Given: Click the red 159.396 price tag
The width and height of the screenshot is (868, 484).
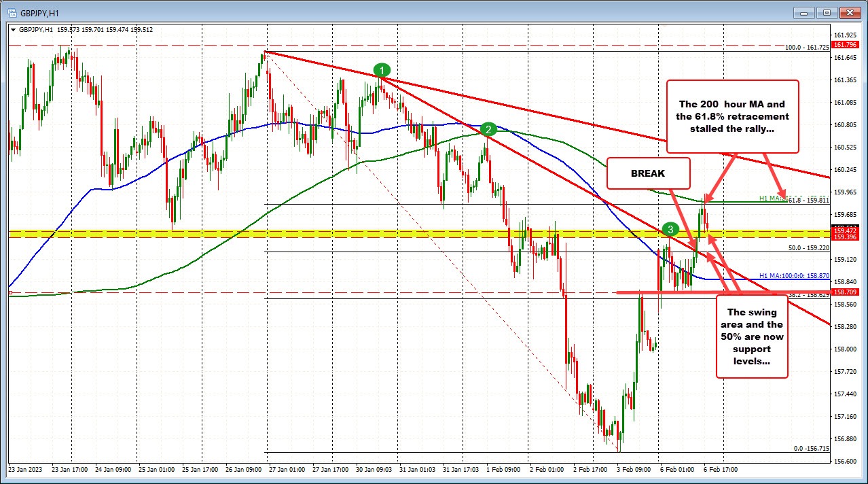Looking at the screenshot, I should (845, 237).
